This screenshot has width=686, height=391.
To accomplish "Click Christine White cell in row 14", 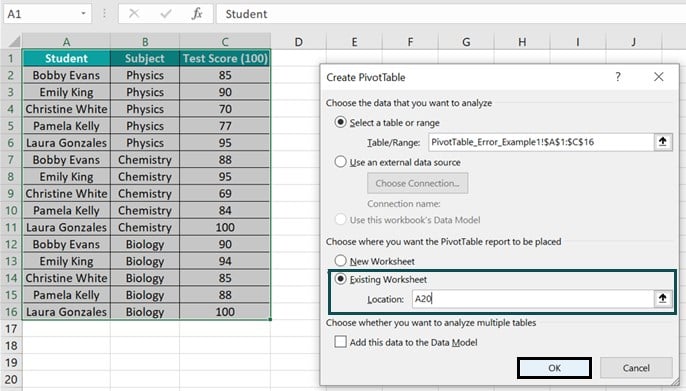I will [66, 278].
